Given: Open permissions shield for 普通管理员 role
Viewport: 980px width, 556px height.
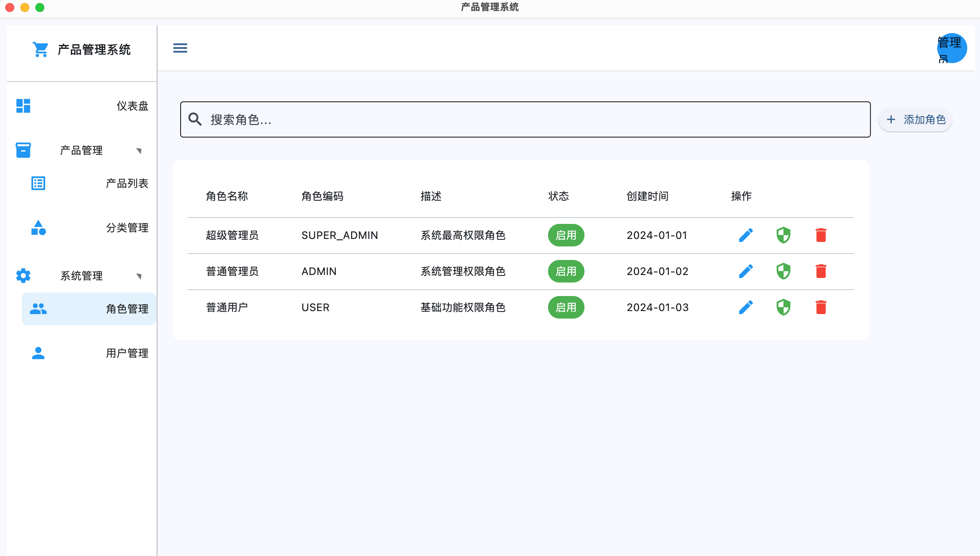Looking at the screenshot, I should [x=783, y=271].
